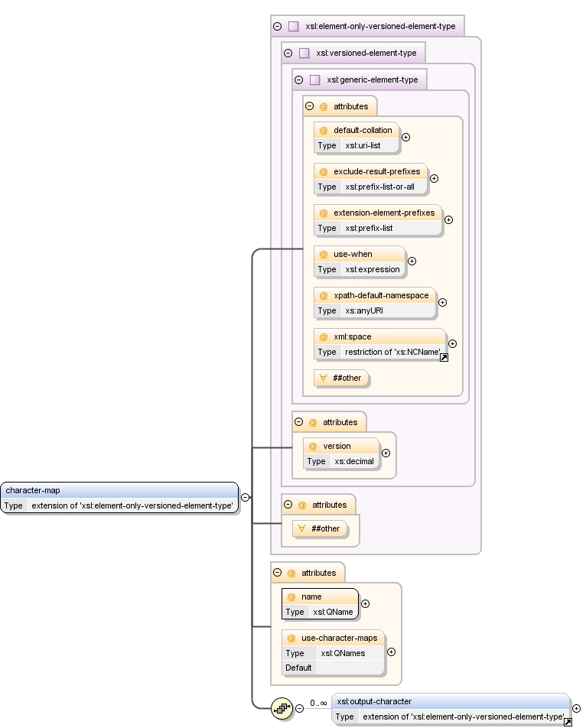Click the restriction of 'xs:NCName' type value

pyautogui.click(x=392, y=353)
